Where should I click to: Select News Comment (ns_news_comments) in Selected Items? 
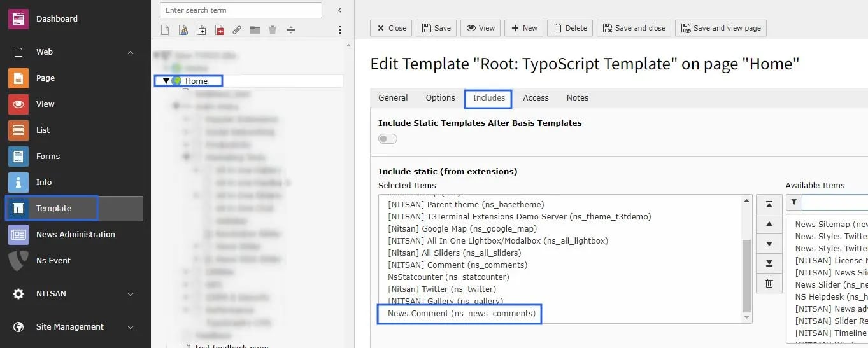click(x=462, y=314)
